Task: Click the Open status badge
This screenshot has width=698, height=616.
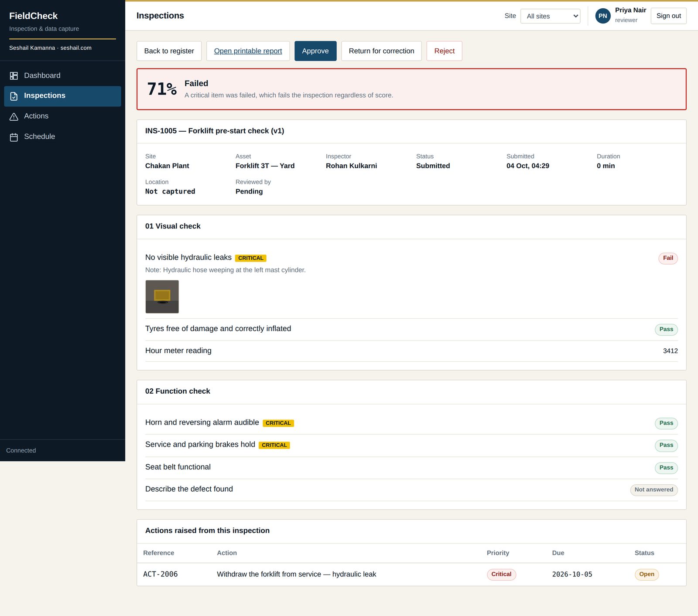Action: 646,574
